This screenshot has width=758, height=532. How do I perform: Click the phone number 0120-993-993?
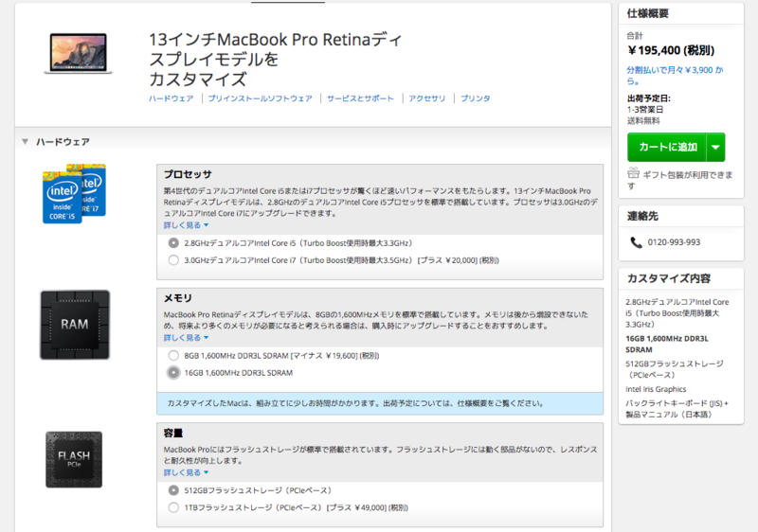[674, 242]
